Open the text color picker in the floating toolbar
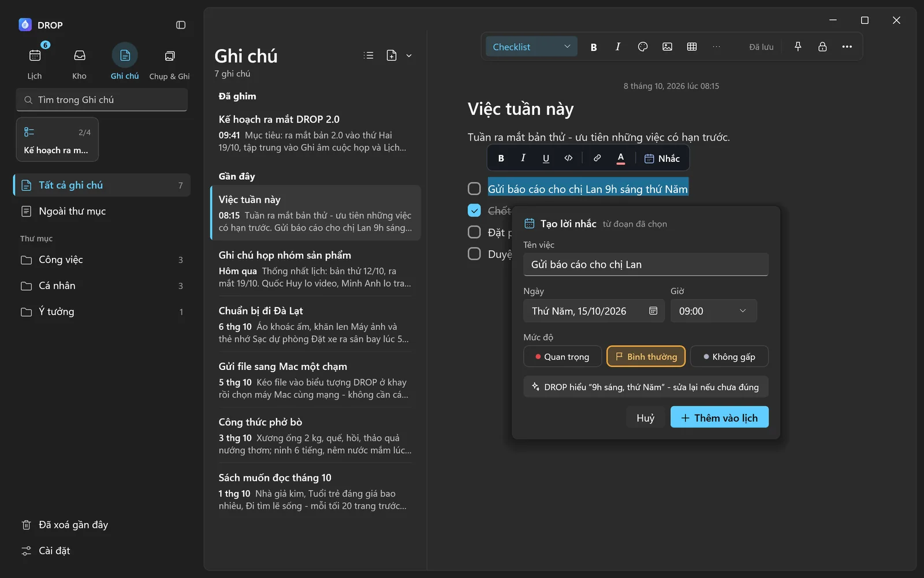Screen dimensions: 924x578 point(621,158)
